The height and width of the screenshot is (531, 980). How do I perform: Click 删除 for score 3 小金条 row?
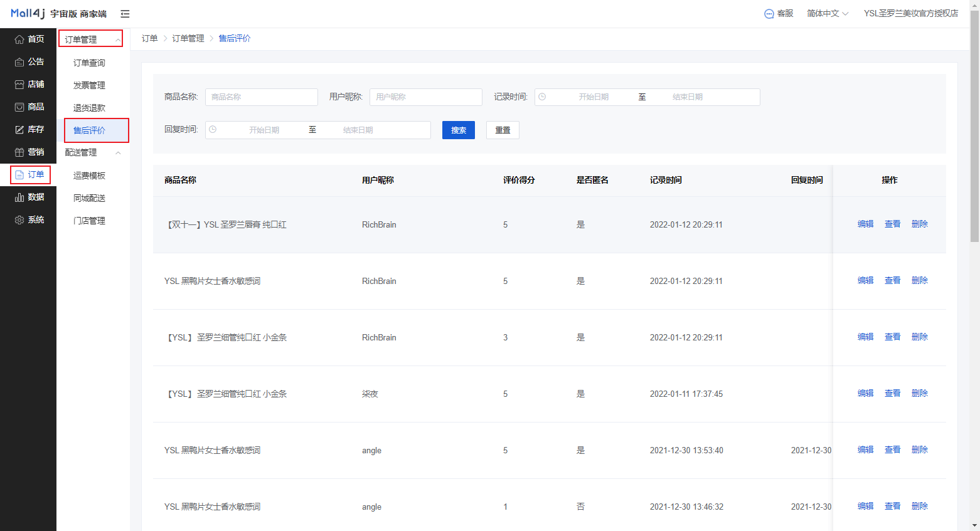920,337
